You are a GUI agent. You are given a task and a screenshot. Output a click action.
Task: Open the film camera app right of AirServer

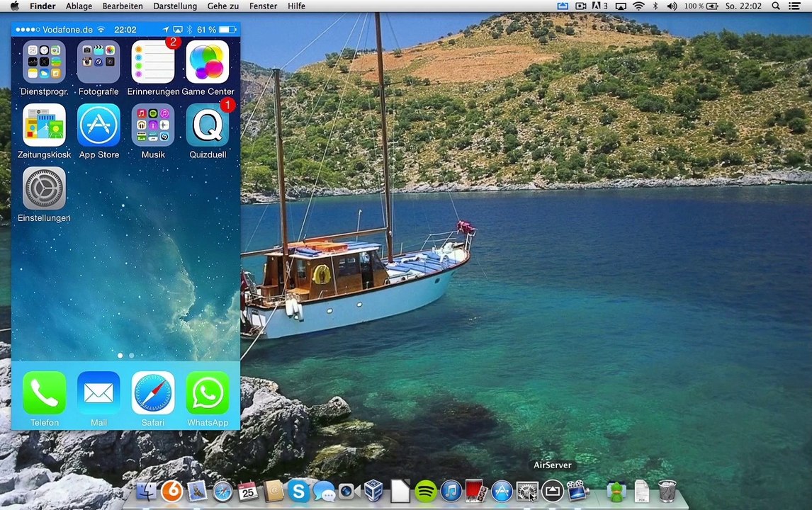[x=577, y=491]
